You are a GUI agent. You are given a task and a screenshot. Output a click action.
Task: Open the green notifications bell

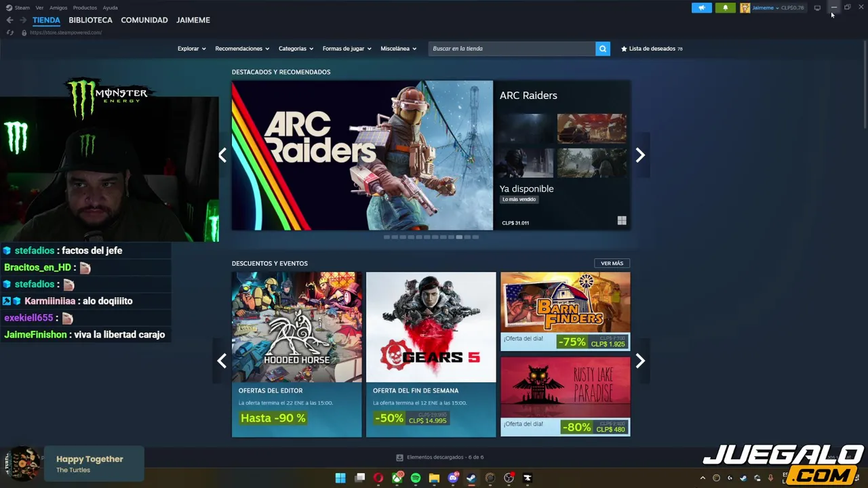click(x=725, y=8)
